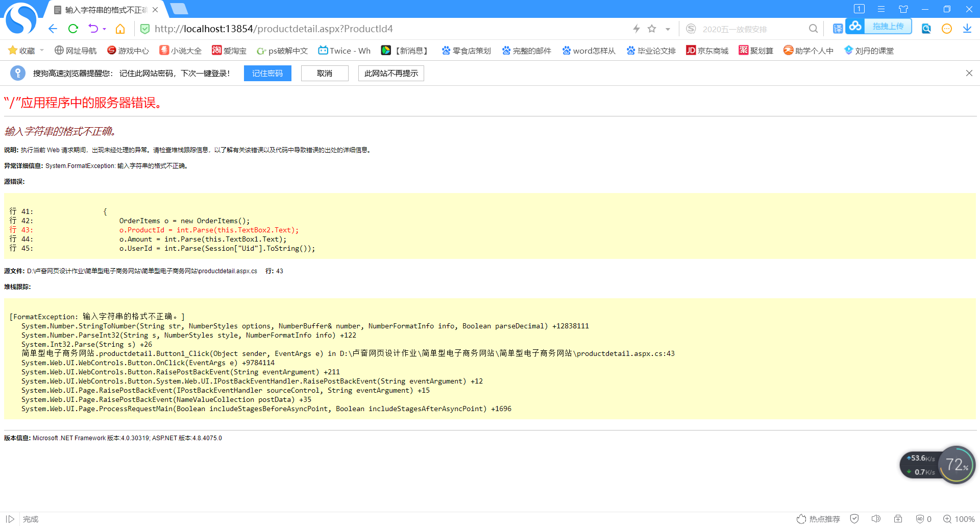Click the 取消 button in password prompt
Screen dimensions: 980x526
click(325, 73)
